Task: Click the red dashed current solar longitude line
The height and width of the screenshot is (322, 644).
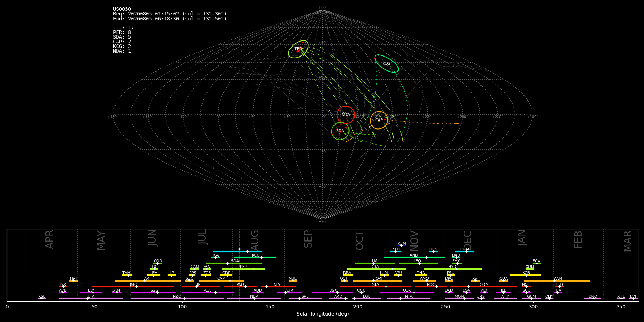Action: (x=239, y=265)
